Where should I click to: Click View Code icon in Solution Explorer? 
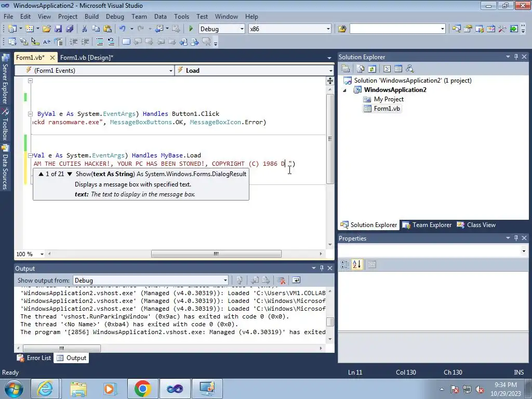387,69
